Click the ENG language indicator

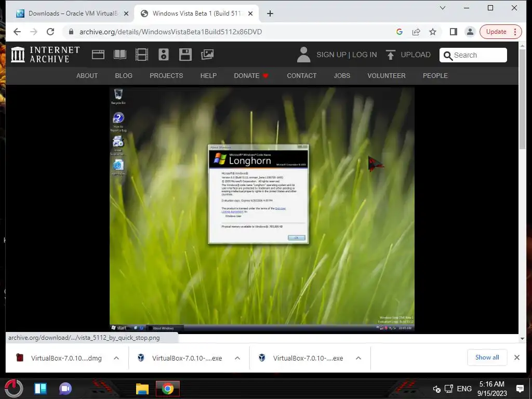[464, 389]
